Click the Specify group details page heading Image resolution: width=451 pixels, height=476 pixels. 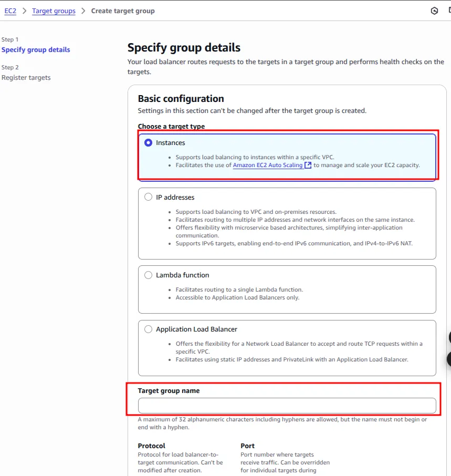pyautogui.click(x=184, y=48)
